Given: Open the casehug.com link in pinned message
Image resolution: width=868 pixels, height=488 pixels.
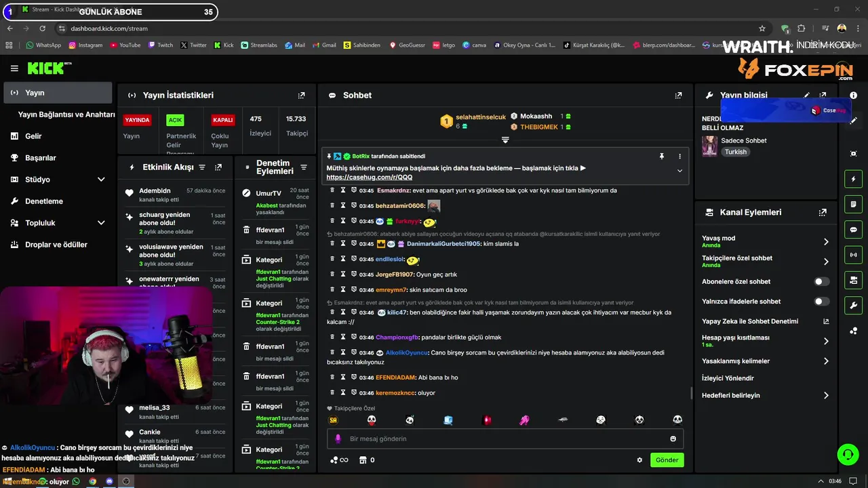Looking at the screenshot, I should [369, 178].
